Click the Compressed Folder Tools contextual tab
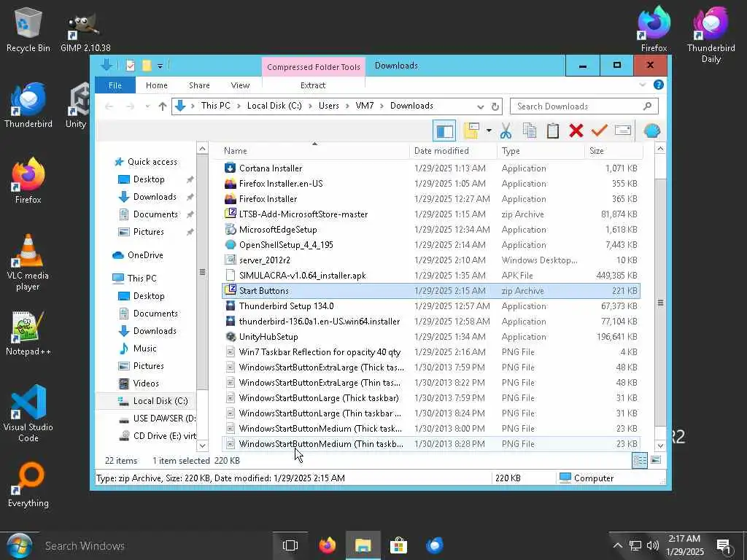Viewport: 747px width, 560px height. (x=314, y=66)
